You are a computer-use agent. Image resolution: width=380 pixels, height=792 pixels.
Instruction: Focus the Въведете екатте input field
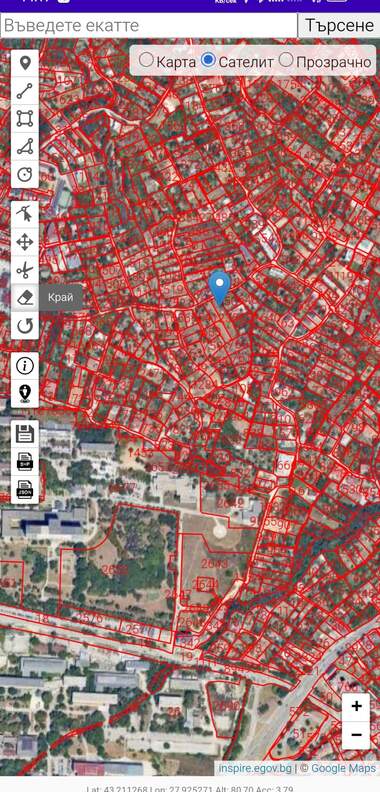[149, 25]
